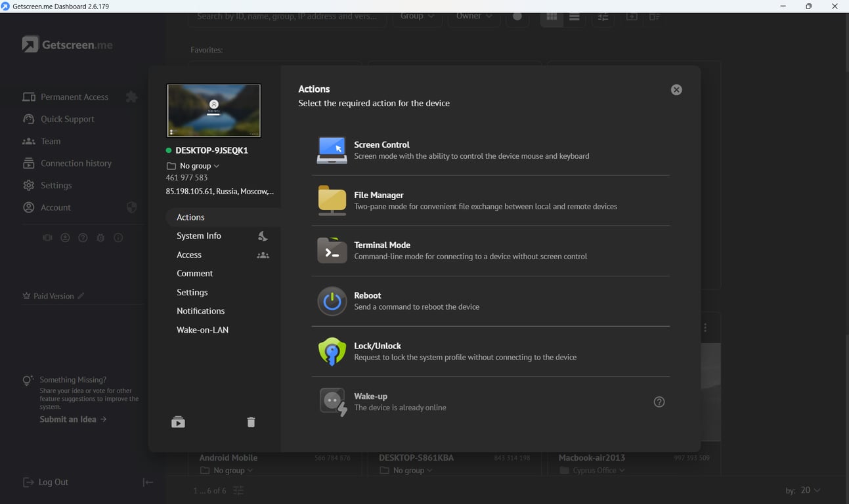Open the Notifications tab
Screen dimensions: 849x504
[x=200, y=310]
